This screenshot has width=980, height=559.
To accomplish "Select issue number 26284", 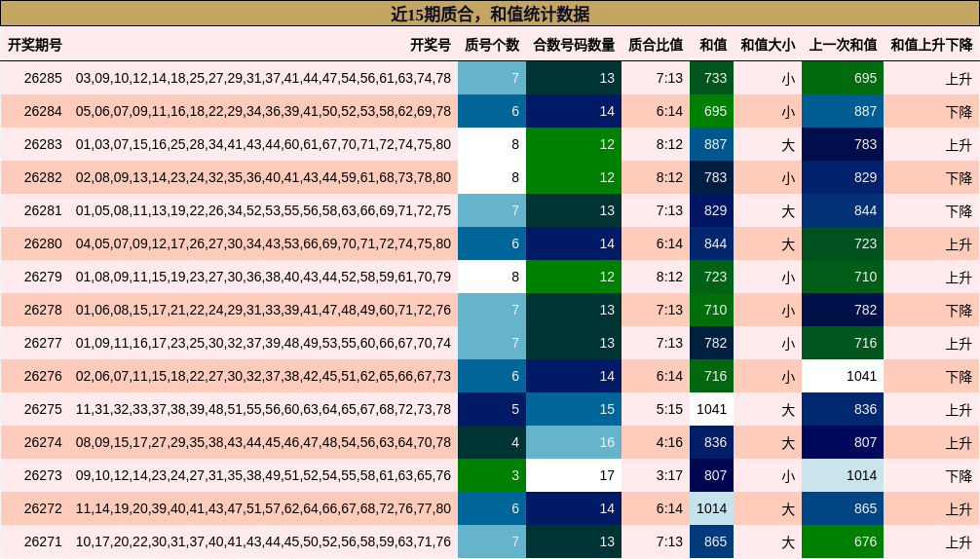I will (43, 111).
